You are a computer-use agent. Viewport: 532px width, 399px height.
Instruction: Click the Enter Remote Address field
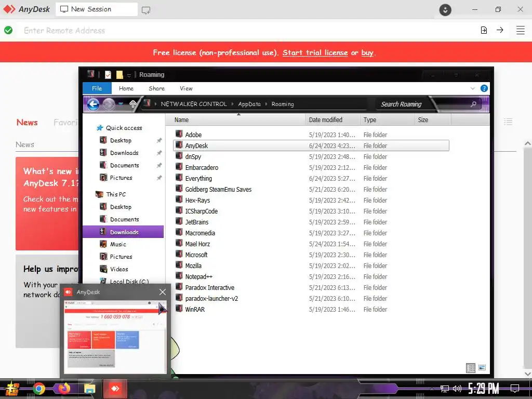pyautogui.click(x=248, y=30)
